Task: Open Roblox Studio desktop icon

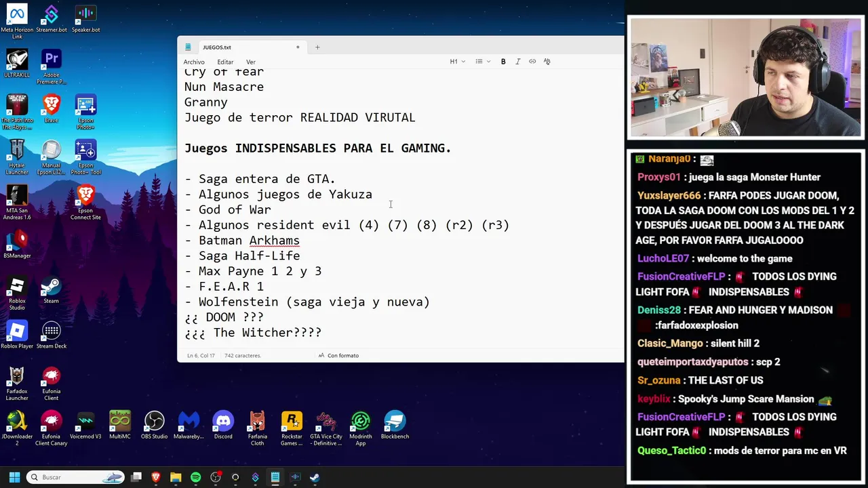Action: 17,293
